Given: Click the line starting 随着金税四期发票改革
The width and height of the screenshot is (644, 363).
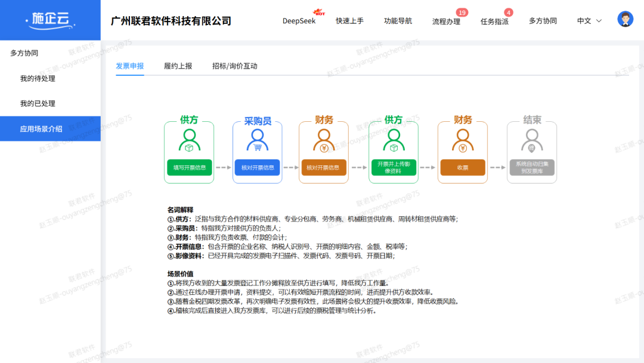Looking at the screenshot, I should 313,302.
